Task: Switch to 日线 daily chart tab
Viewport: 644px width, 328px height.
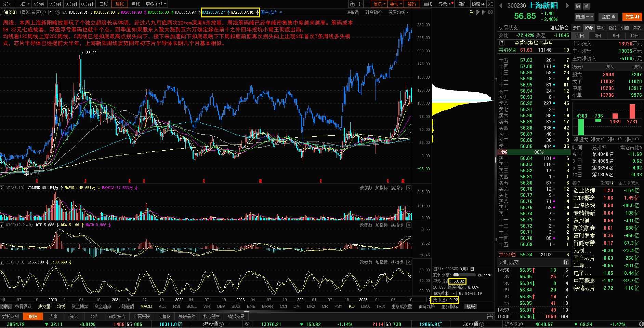Action: [104, 4]
